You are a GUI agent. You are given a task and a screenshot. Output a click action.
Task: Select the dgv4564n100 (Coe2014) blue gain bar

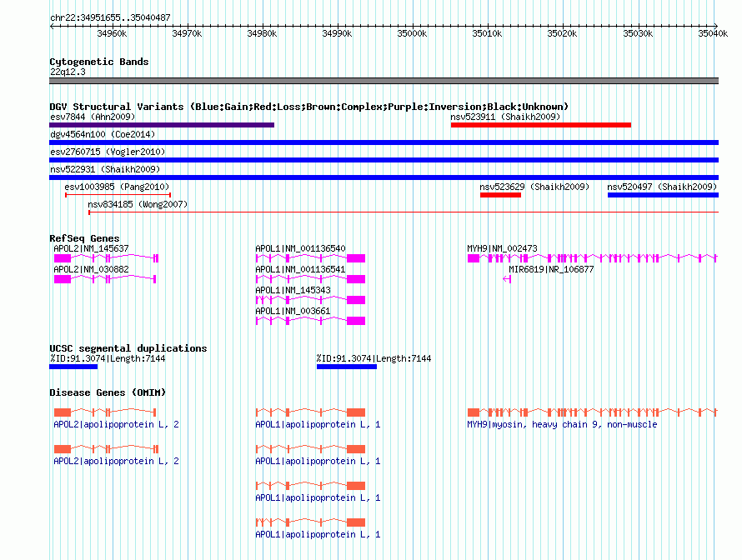(x=384, y=142)
